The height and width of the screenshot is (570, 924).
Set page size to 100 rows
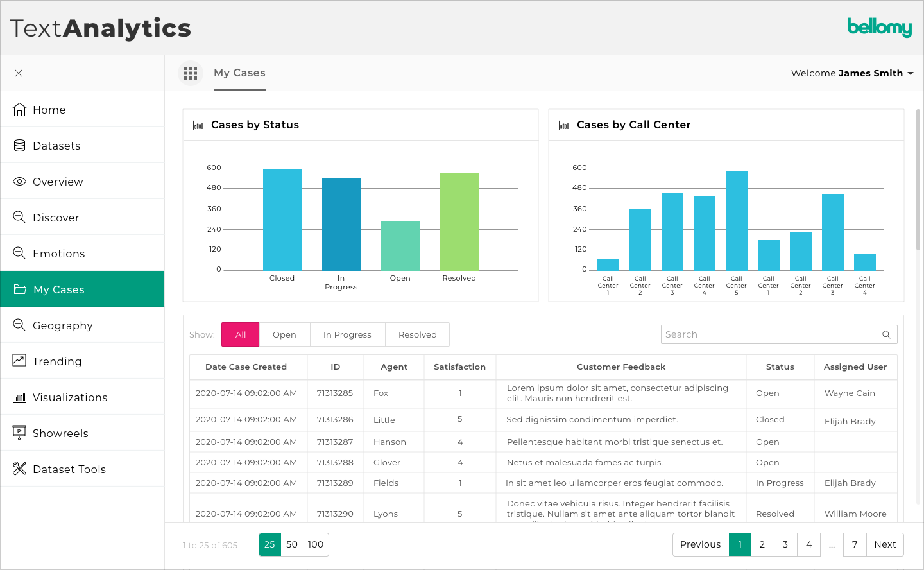[x=316, y=544]
